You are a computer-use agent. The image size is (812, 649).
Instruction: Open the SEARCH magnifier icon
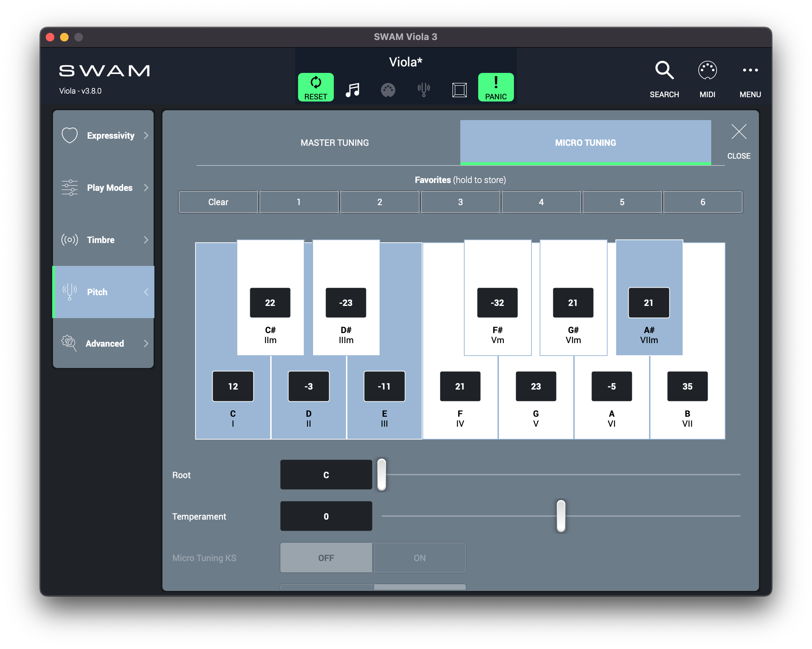[x=664, y=71]
